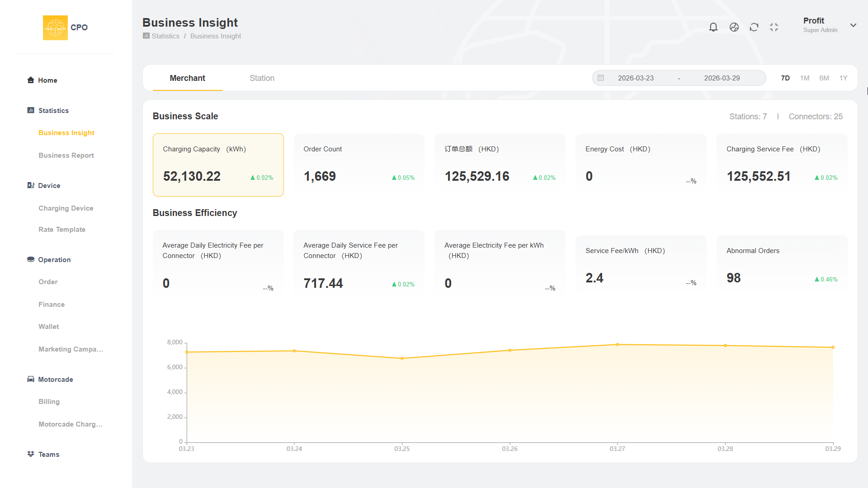Collapse the Operation sidebar group
The width and height of the screenshot is (868, 488).
[x=54, y=260]
